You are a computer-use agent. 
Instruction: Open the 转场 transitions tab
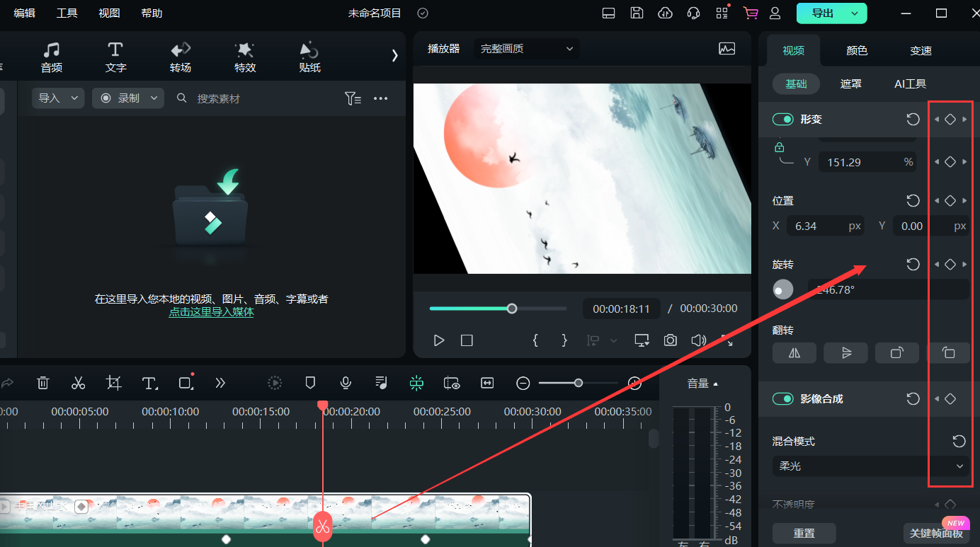(x=181, y=57)
